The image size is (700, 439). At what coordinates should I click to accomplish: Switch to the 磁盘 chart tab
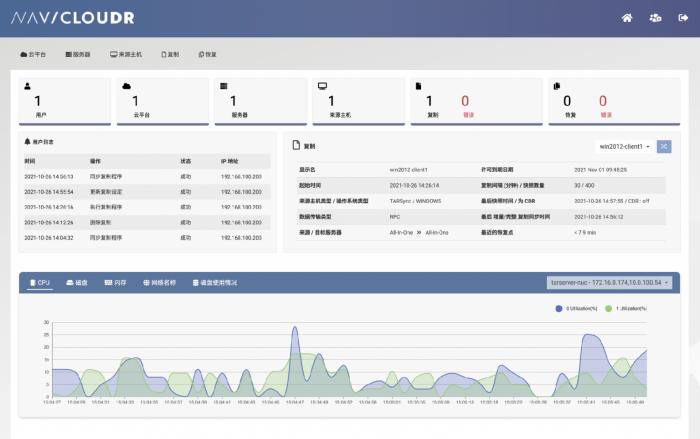click(77, 283)
